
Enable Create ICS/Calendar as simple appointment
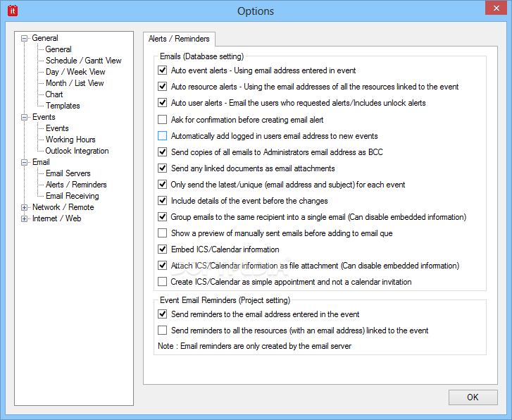point(162,282)
